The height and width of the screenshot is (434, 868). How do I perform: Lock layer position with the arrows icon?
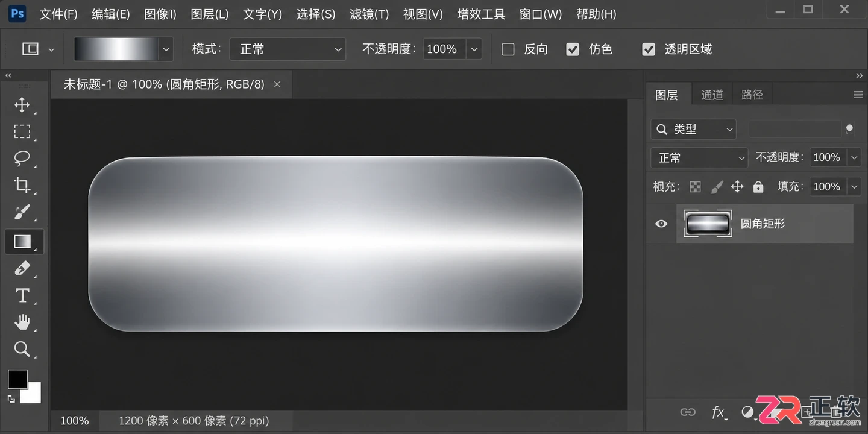(737, 187)
